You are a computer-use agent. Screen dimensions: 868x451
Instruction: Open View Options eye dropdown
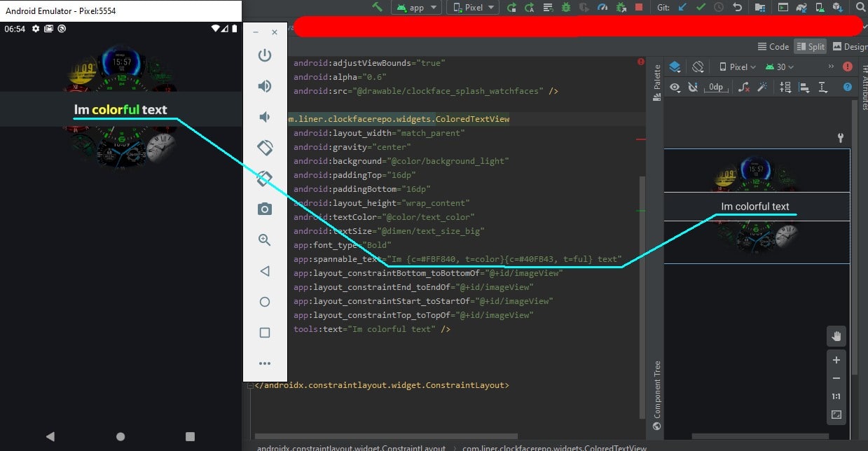coord(677,88)
